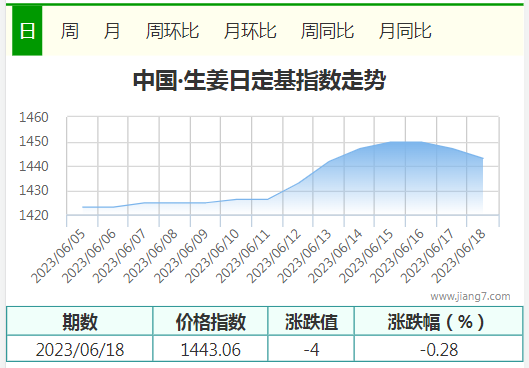This screenshot has width=529, height=368.
Task: Open the www.jiang7.com watermark link
Action: (470, 296)
